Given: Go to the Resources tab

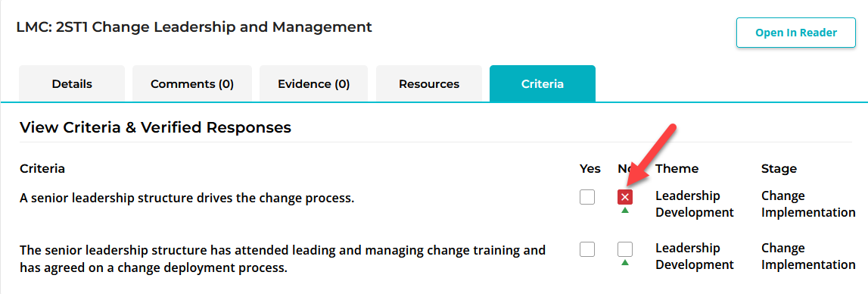Looking at the screenshot, I should 429,84.
